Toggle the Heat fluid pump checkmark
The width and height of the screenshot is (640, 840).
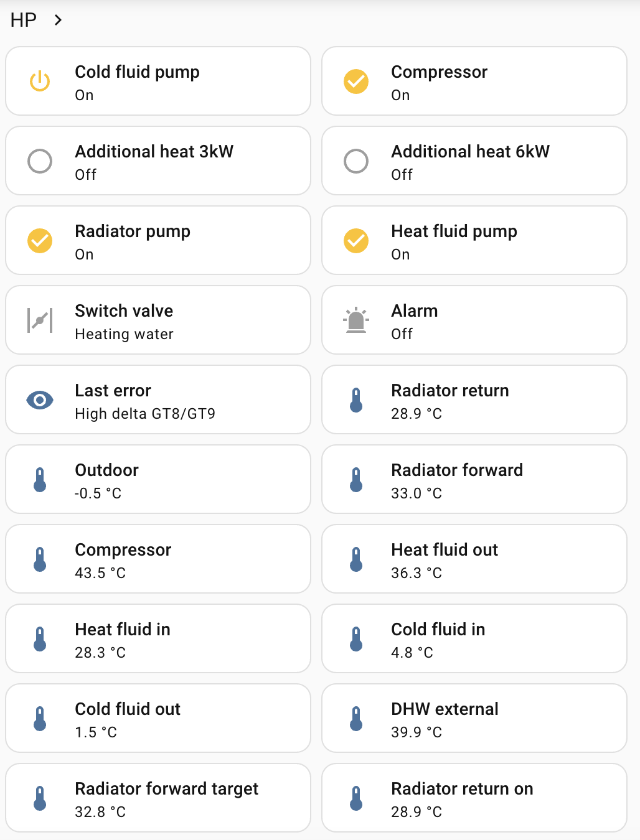click(356, 241)
